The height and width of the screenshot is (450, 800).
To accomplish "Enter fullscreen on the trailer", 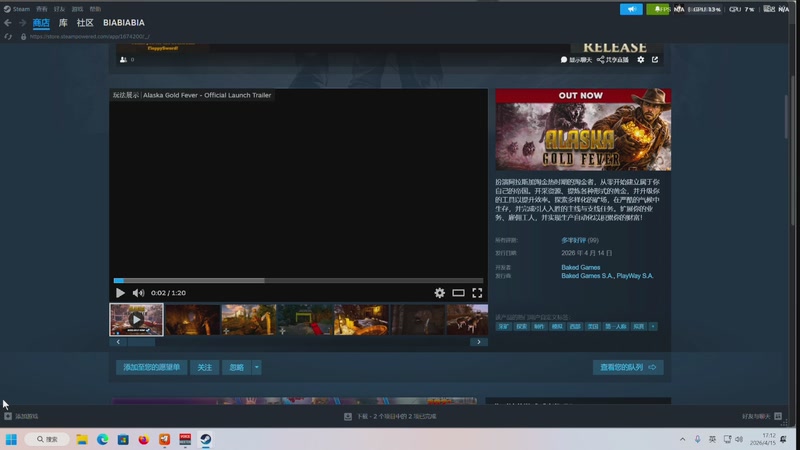I will click(477, 293).
